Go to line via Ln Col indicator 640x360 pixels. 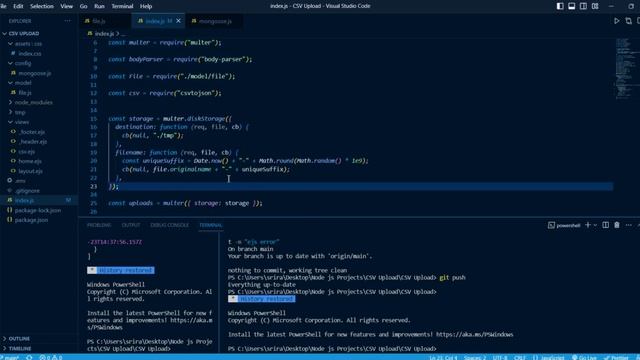[x=443, y=358]
